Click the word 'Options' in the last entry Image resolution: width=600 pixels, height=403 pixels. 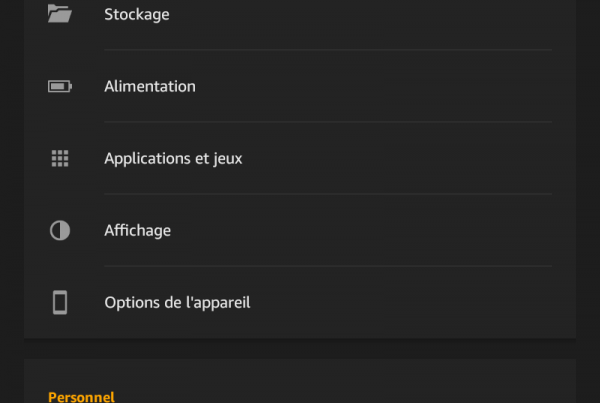132,303
